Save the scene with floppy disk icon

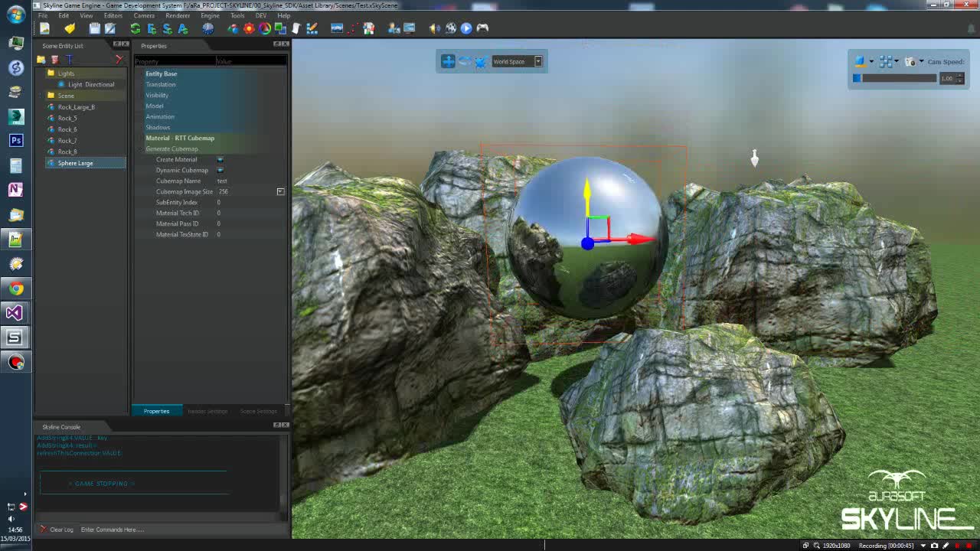pyautogui.click(x=94, y=28)
